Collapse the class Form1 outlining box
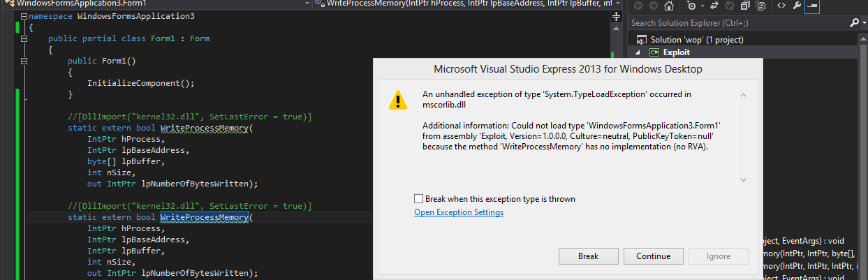 (x=24, y=38)
